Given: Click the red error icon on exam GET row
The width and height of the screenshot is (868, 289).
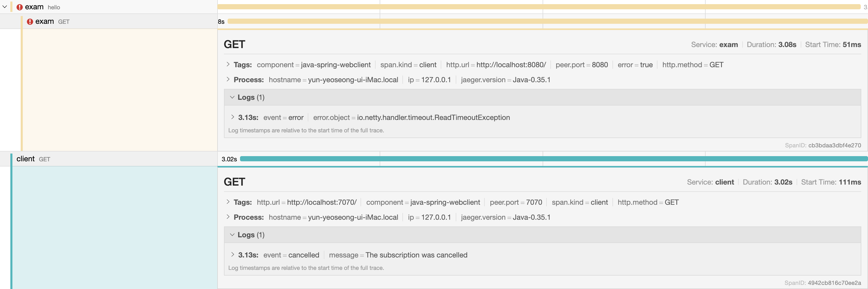Looking at the screenshot, I should coord(30,21).
